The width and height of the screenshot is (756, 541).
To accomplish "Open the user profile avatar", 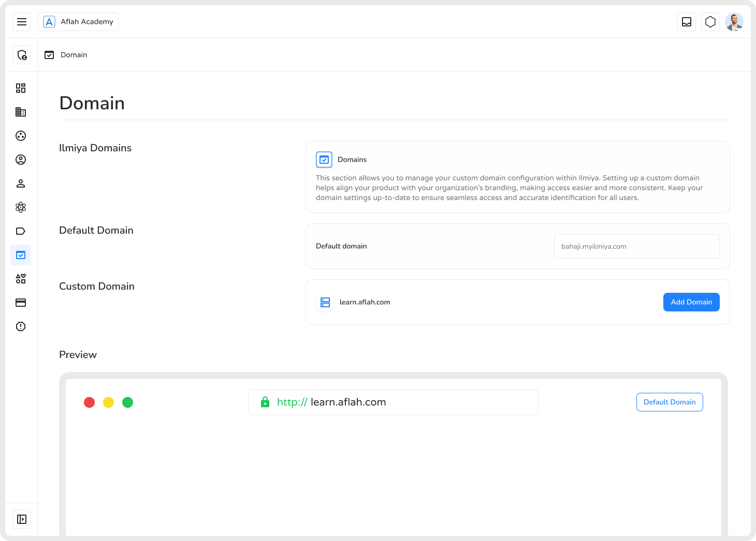I will (x=734, y=22).
